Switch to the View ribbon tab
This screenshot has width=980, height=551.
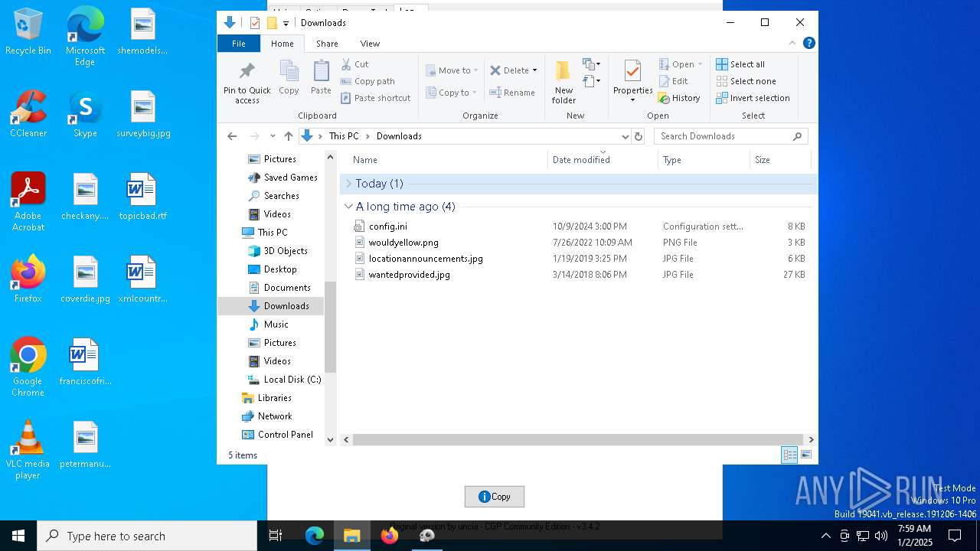[x=370, y=44]
